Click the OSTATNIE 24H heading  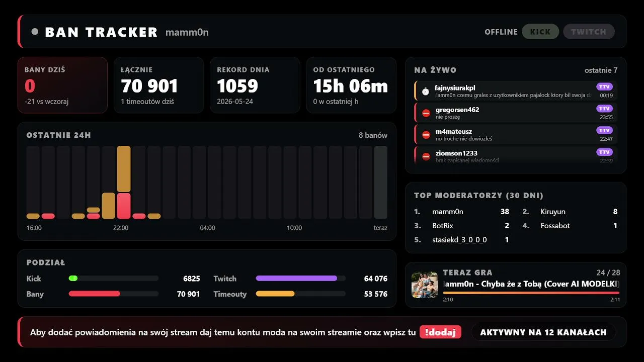point(59,135)
